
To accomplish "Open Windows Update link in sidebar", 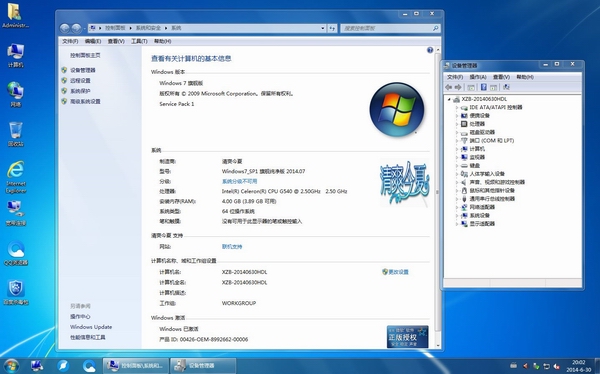I will [91, 327].
